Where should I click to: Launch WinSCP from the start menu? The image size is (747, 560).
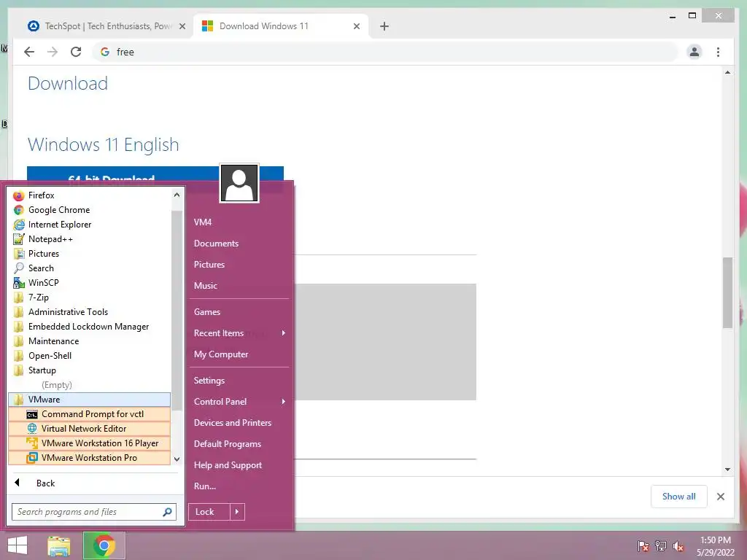[90, 283]
